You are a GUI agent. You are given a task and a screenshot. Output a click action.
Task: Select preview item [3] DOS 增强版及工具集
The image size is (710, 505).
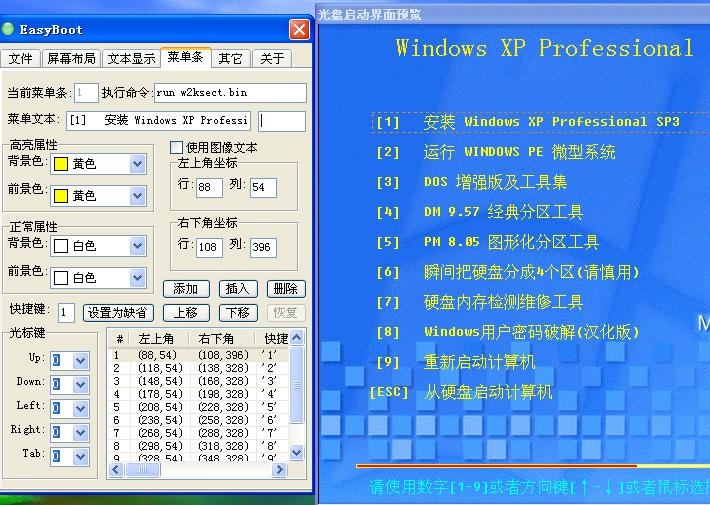[471, 182]
